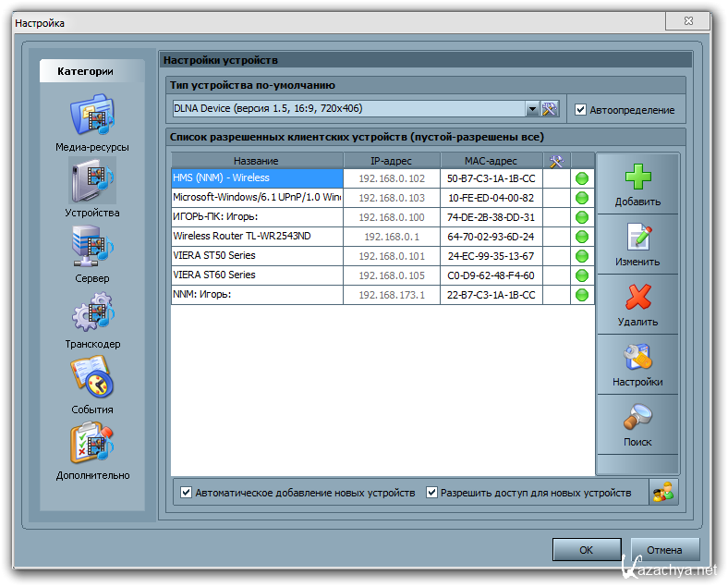The width and height of the screenshot is (728, 587).
Task: Click the users icon at bottom right
Action: point(661,493)
